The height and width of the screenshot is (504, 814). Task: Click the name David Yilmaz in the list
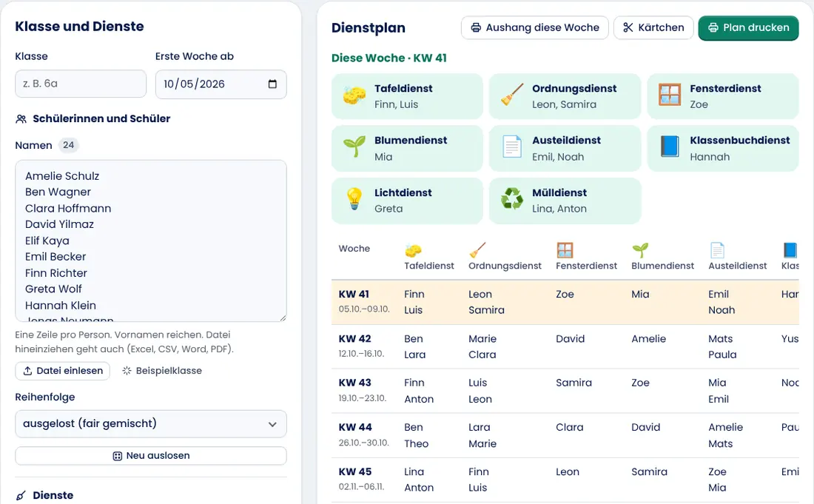[60, 224]
